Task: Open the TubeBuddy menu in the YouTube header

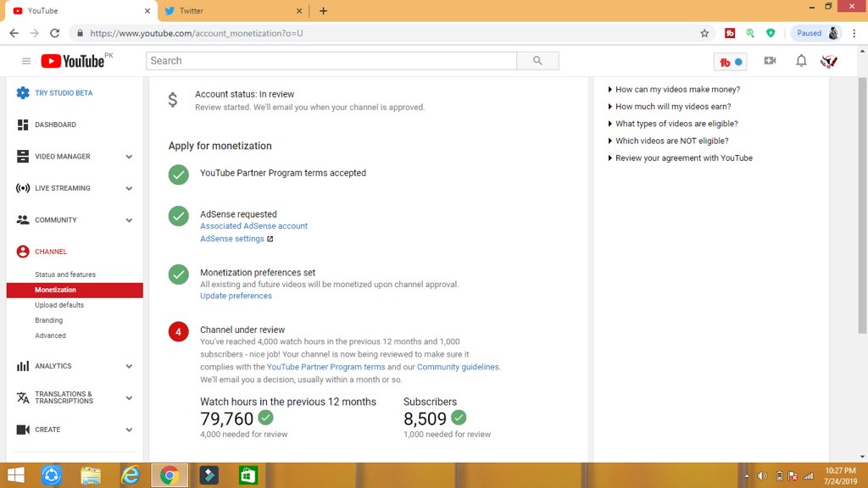Action: (x=730, y=62)
